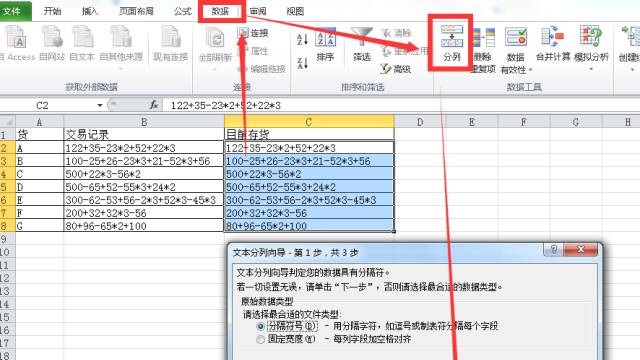Open the Consolidate (合并计算) tool
The height and width of the screenshot is (360, 640).
553,36
